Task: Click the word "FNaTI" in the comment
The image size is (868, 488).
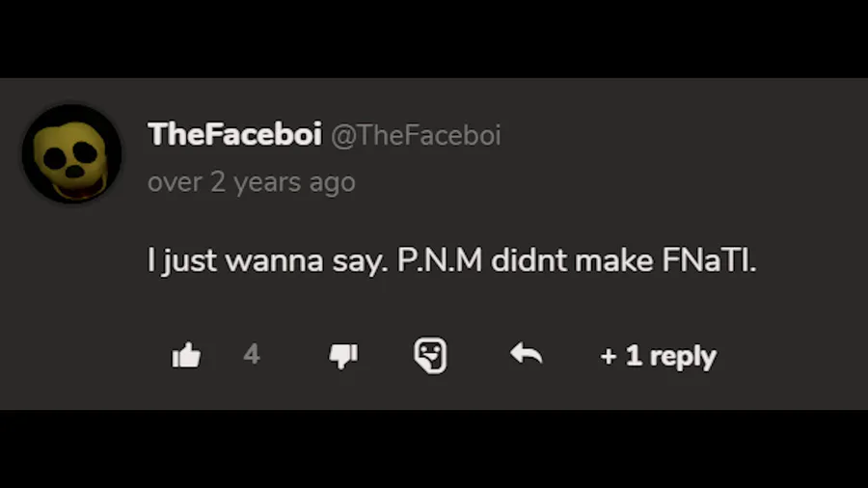Action: click(x=708, y=260)
